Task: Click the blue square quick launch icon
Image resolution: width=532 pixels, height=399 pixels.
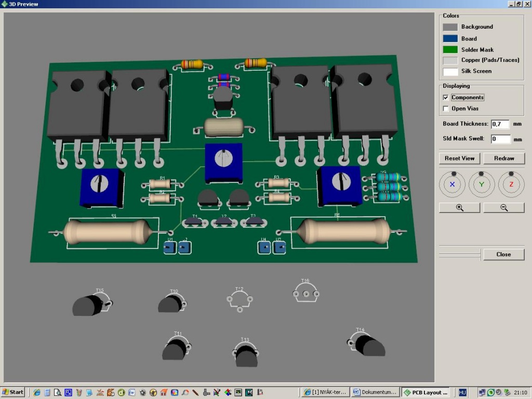Action: click(x=68, y=393)
